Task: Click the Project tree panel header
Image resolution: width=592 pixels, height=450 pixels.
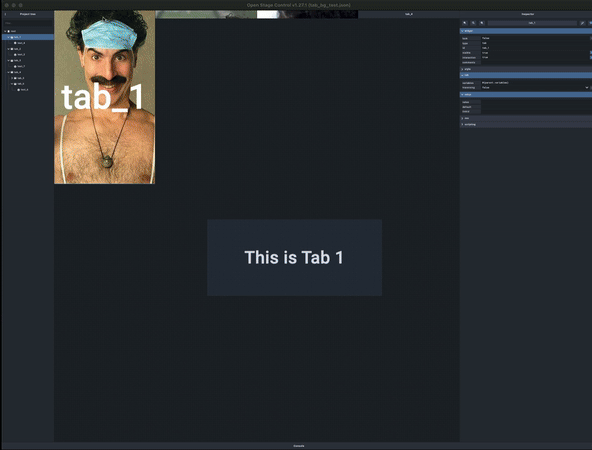Action: [x=28, y=14]
